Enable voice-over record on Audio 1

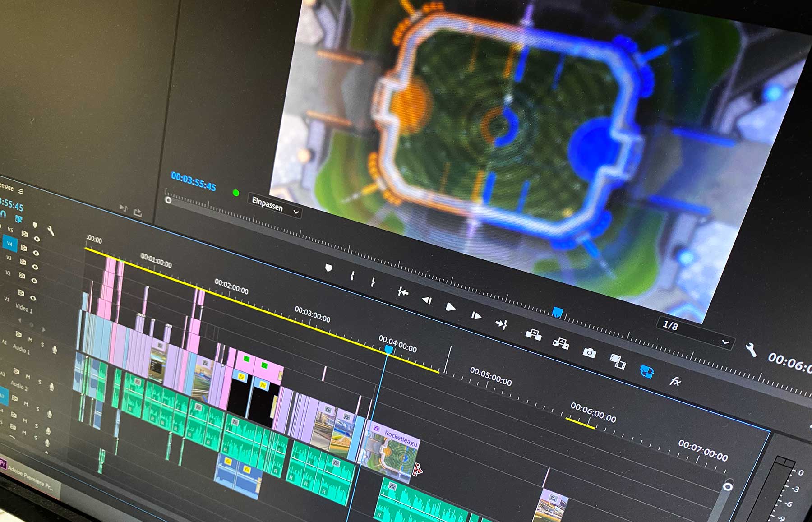pyautogui.click(x=55, y=350)
